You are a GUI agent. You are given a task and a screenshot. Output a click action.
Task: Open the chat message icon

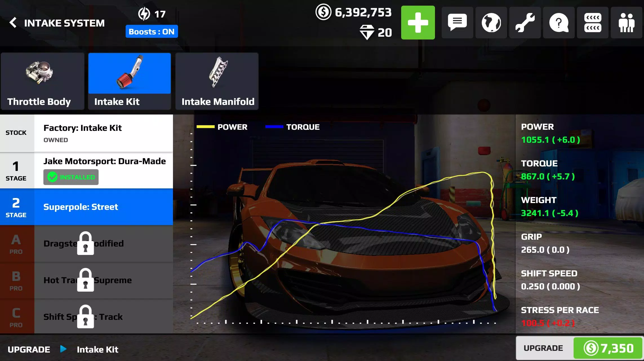point(457,22)
